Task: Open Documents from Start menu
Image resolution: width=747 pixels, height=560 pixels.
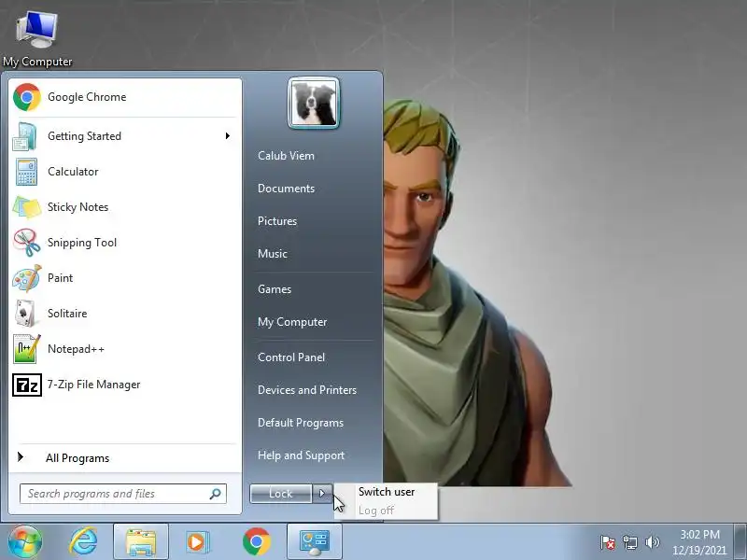Action: tap(286, 189)
